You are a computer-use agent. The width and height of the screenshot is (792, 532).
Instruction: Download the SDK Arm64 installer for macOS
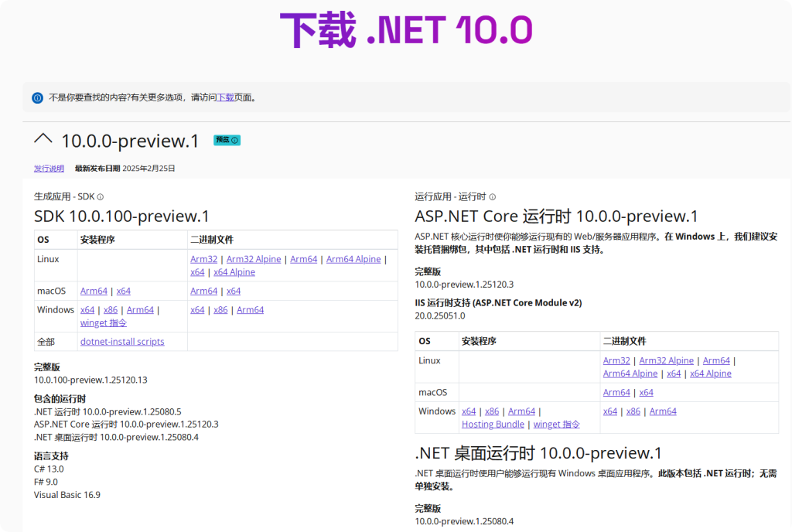click(x=93, y=291)
